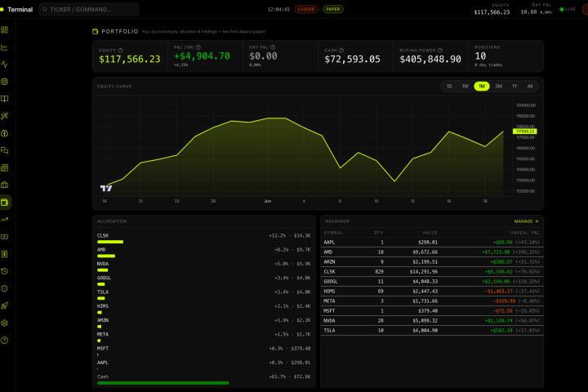Open the dashboard grid icon in sidebar
588x392 pixels.
(5, 30)
